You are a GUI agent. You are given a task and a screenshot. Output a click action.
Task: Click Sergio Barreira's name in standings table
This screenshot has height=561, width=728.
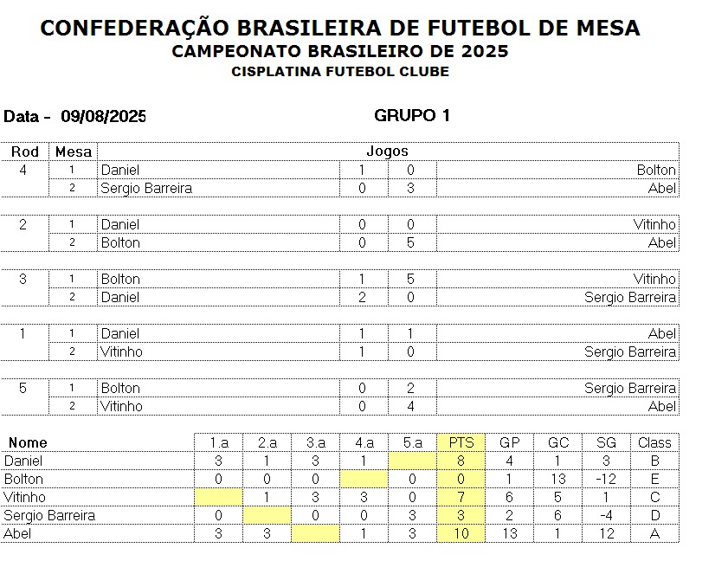point(50,515)
